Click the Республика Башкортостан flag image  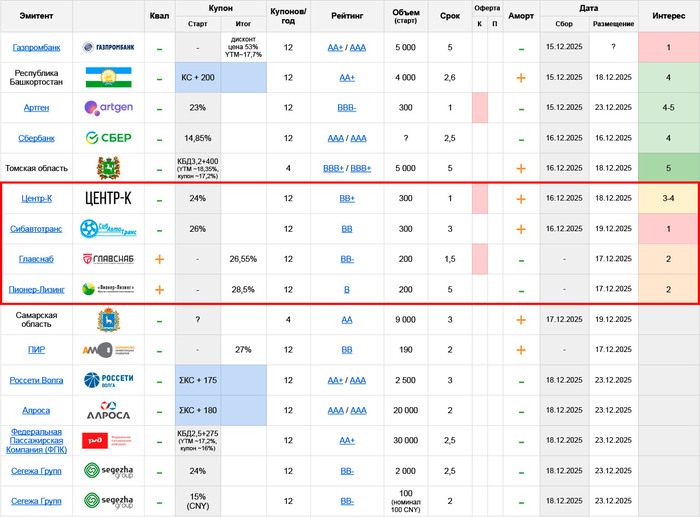108,78
